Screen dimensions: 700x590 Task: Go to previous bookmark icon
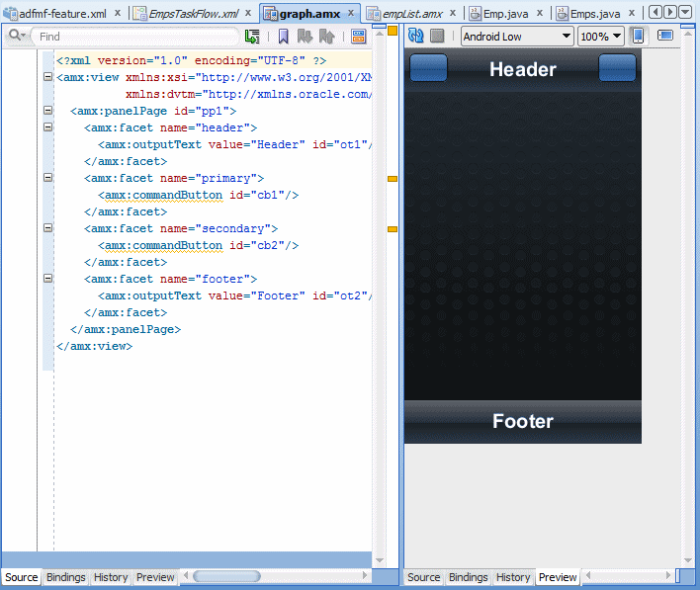coord(327,37)
